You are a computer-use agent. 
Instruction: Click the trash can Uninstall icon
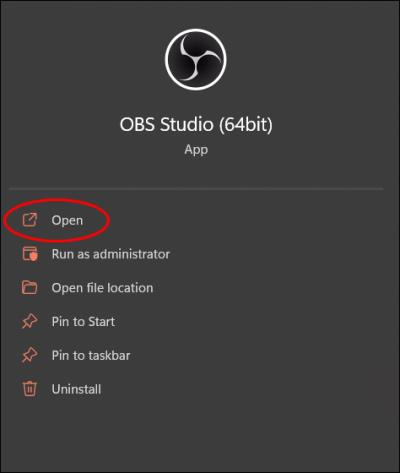click(x=30, y=389)
